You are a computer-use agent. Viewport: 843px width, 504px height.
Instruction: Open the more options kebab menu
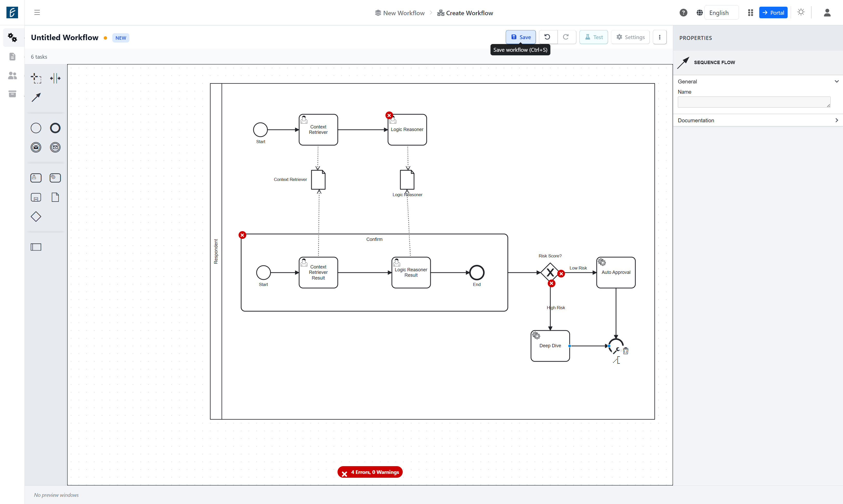[x=660, y=37]
